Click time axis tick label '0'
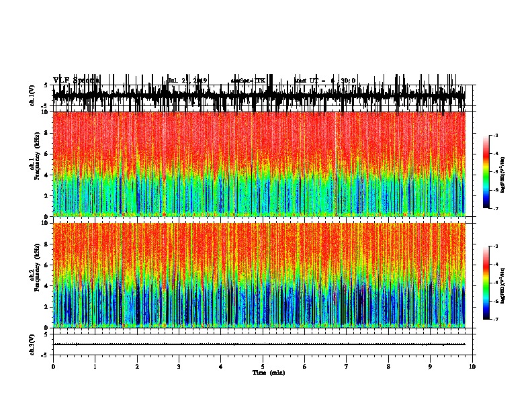The image size is (532, 411). tap(53, 367)
